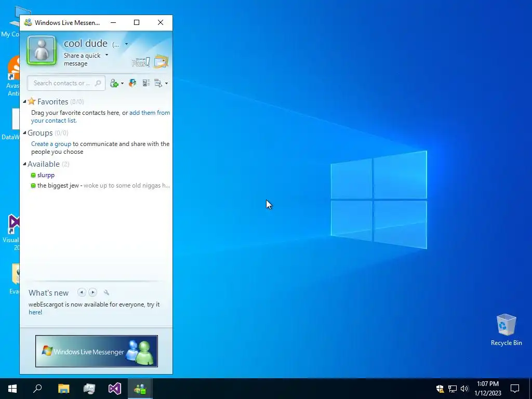532x399 pixels.
Task: Select the Favorites header text
Action: click(x=52, y=102)
